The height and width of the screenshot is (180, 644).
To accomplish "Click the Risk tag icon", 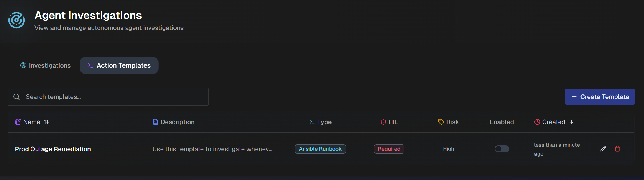I will (441, 122).
